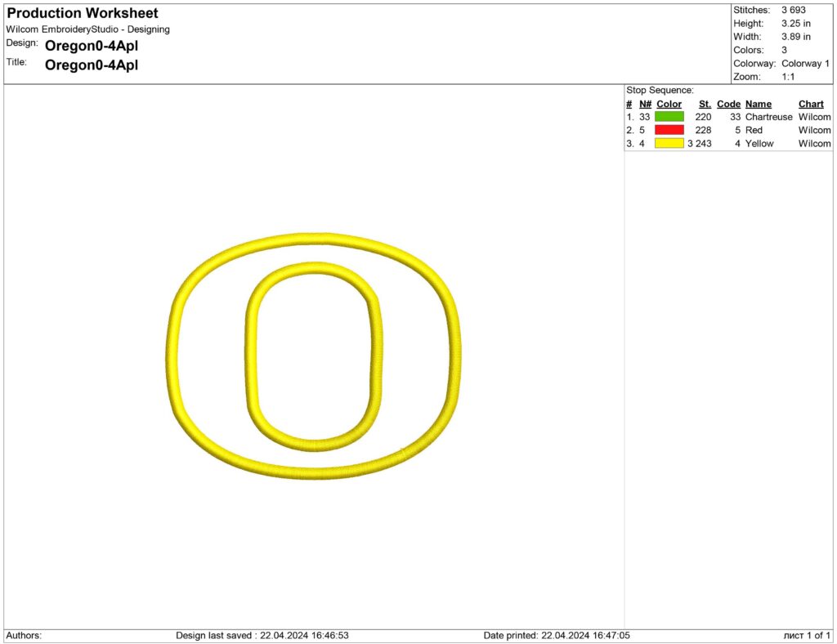The height and width of the screenshot is (644, 837).
Task: Click the 'Design last saved' timestamp
Action: coord(262,636)
